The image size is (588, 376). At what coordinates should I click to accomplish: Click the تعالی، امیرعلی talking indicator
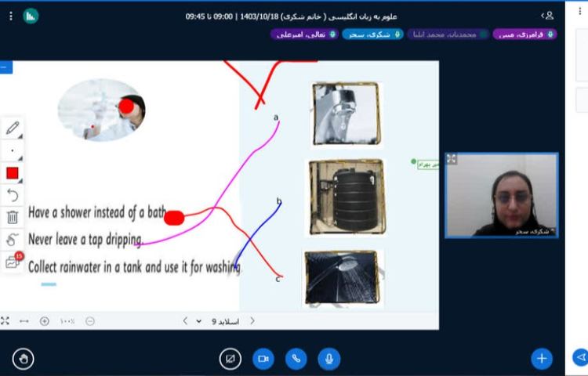(304, 34)
